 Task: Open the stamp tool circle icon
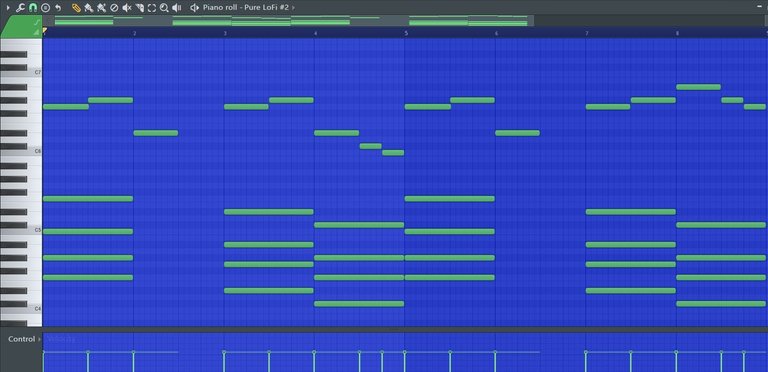45,8
